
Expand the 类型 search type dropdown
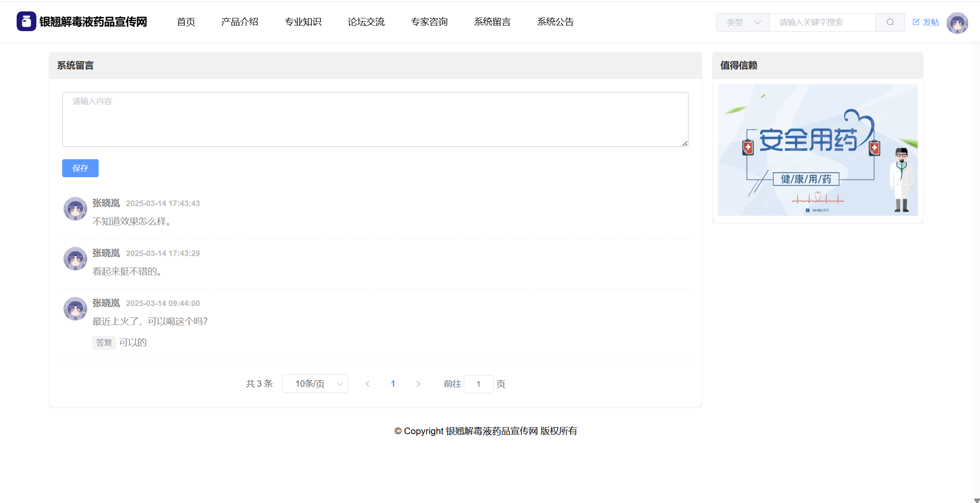(743, 22)
